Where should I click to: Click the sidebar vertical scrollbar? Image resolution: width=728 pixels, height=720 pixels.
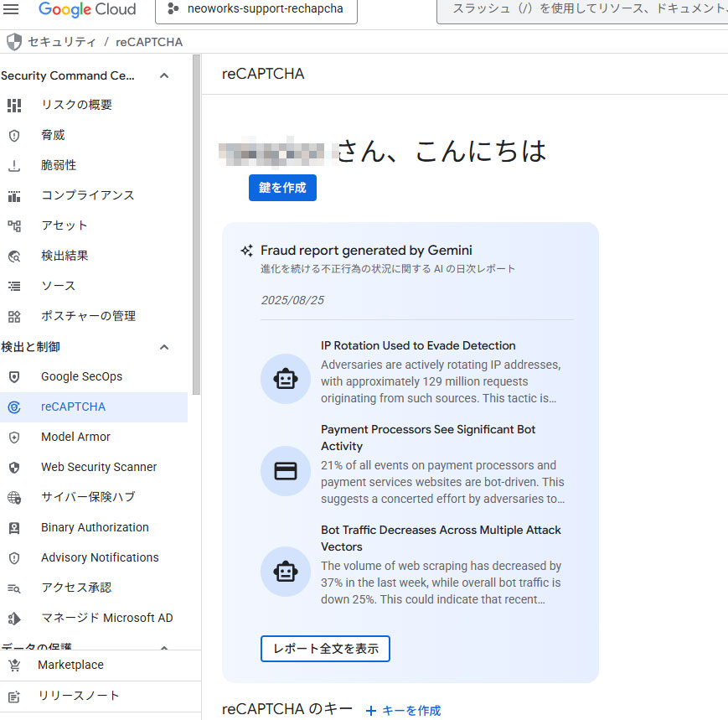(196, 225)
